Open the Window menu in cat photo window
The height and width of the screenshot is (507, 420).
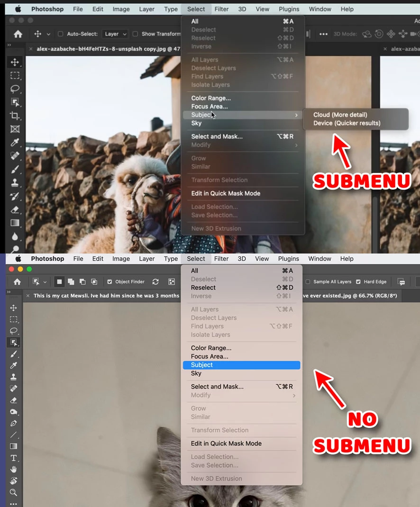click(320, 259)
